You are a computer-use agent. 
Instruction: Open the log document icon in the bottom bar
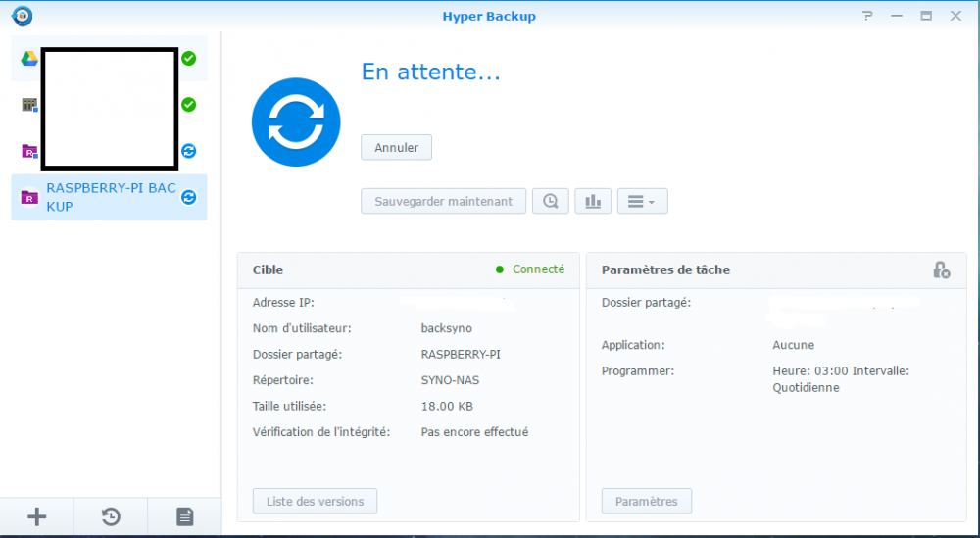click(x=184, y=516)
